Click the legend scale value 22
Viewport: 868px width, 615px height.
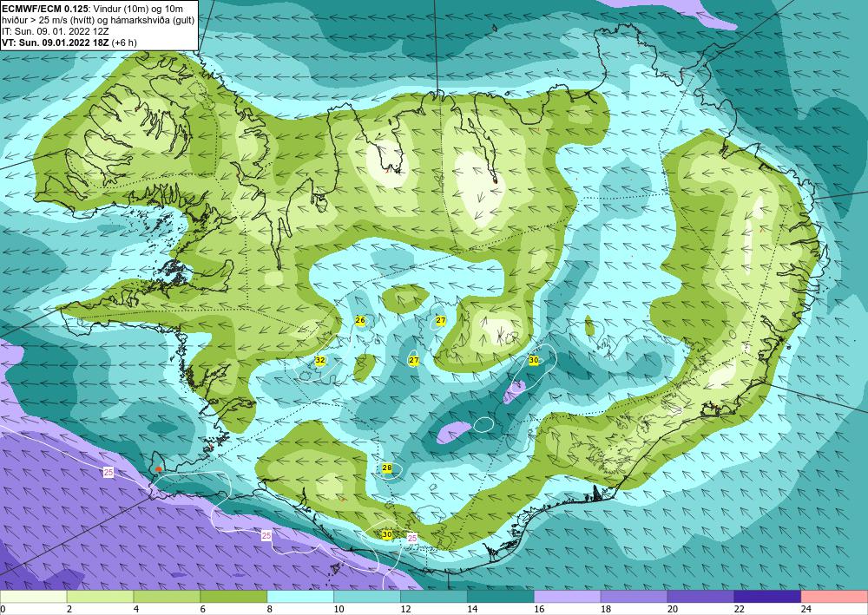click(739, 609)
